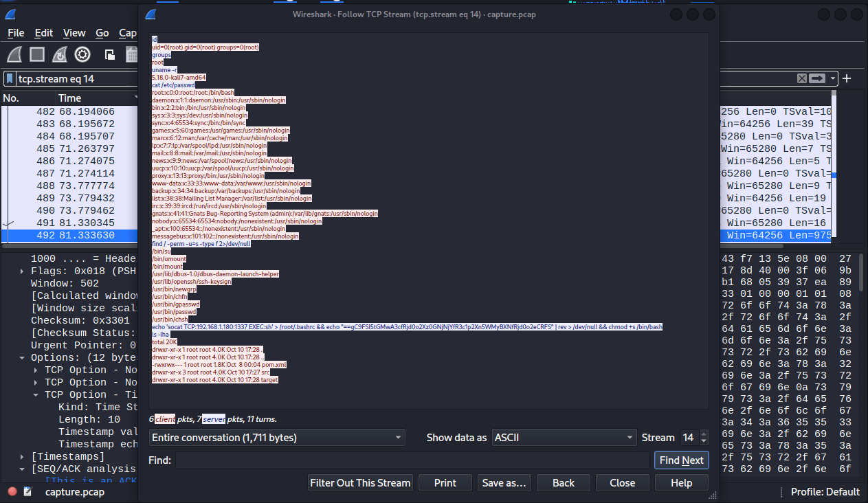Open the Entire conversation dropdown
Image resolution: width=868 pixels, height=503 pixels.
click(x=277, y=438)
